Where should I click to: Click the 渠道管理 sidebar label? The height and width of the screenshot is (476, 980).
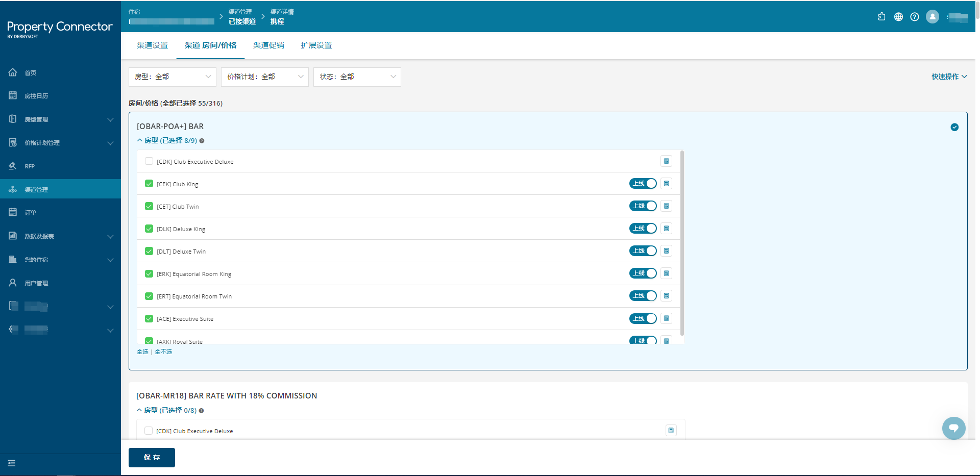pyautogui.click(x=36, y=190)
